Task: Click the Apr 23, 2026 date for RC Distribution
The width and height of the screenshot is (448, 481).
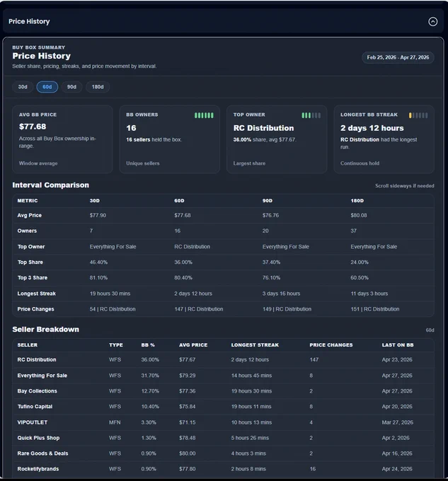Action: [x=397, y=359]
